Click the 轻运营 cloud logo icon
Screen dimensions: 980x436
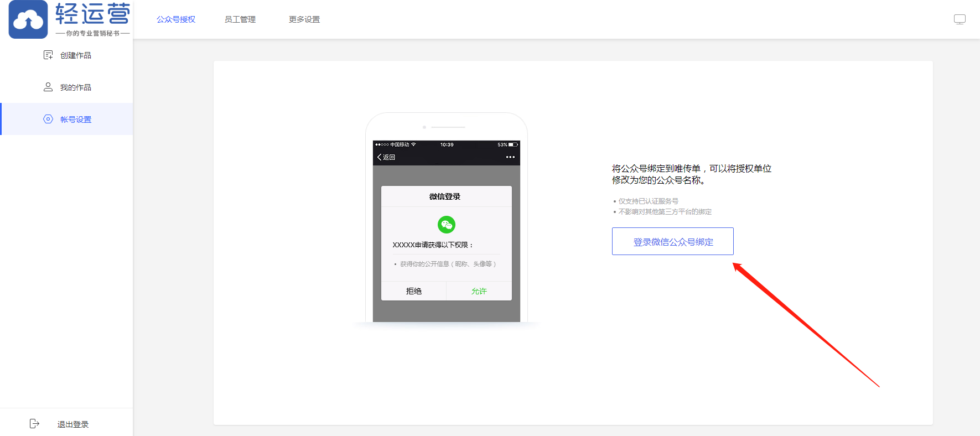[x=28, y=19]
